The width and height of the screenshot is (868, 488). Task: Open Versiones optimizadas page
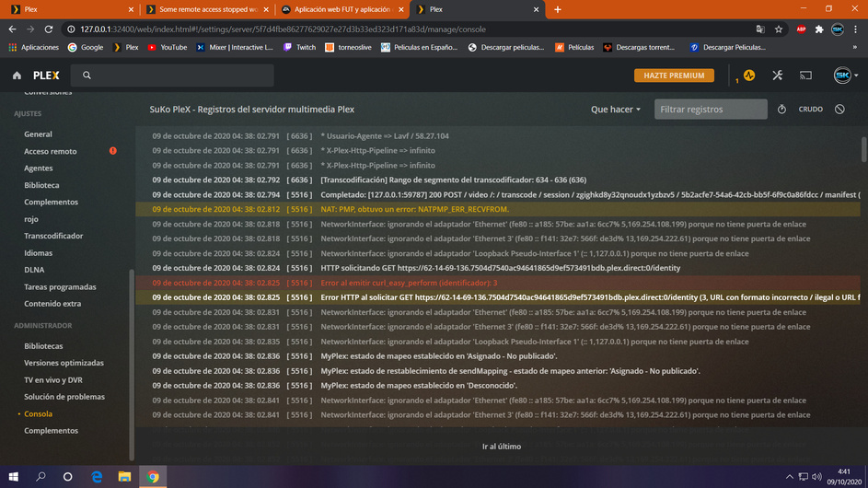pos(64,363)
